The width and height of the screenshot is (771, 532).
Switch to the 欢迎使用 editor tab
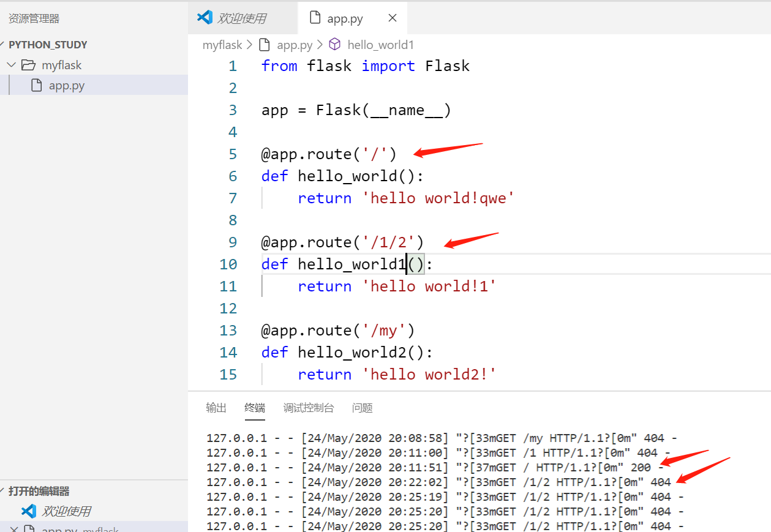click(243, 18)
